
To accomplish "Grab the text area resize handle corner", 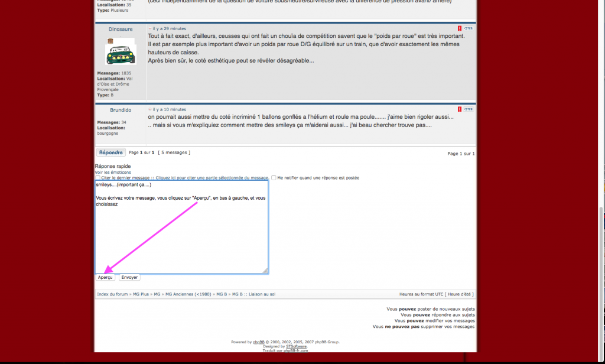I will (265, 271).
